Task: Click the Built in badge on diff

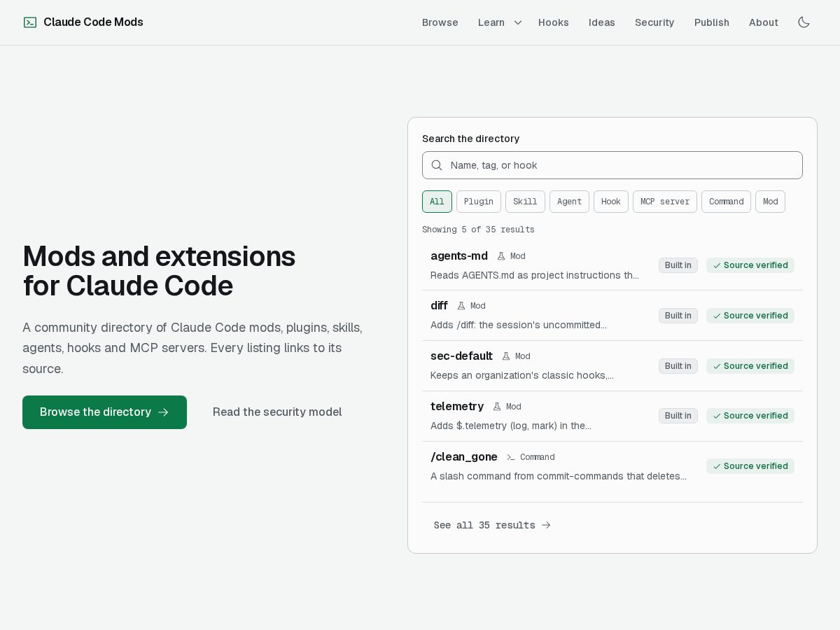Action: 678,316
